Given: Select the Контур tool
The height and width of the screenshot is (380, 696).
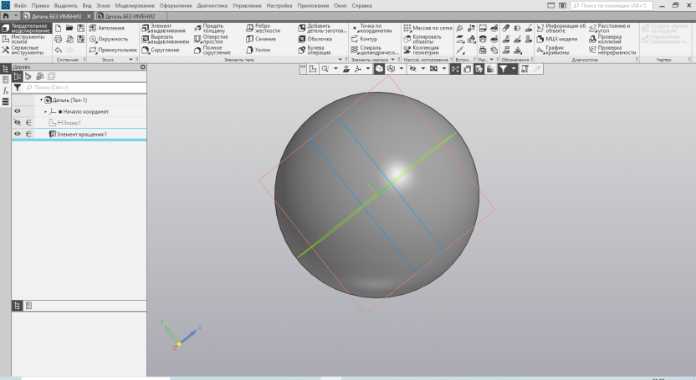Looking at the screenshot, I should [364, 39].
